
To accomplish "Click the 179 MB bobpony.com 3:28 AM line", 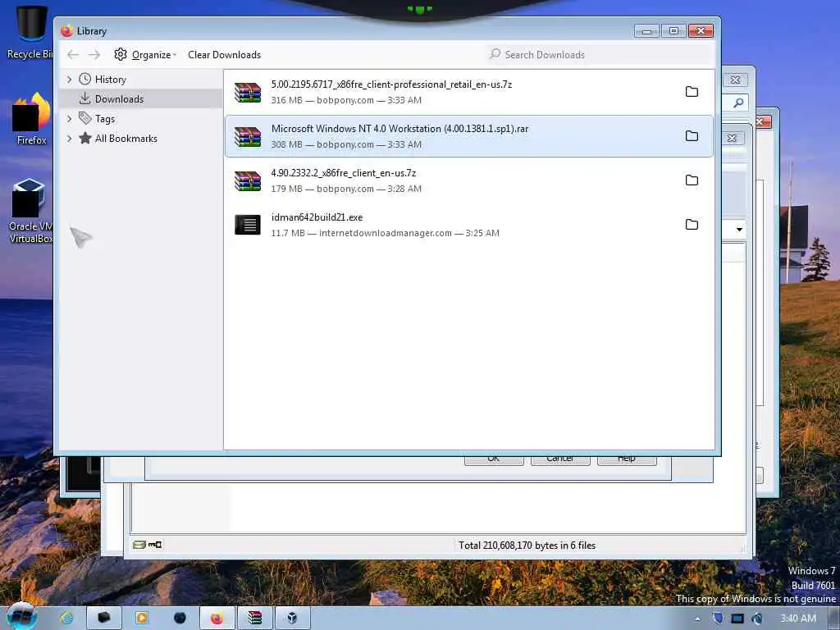I will coord(346,189).
